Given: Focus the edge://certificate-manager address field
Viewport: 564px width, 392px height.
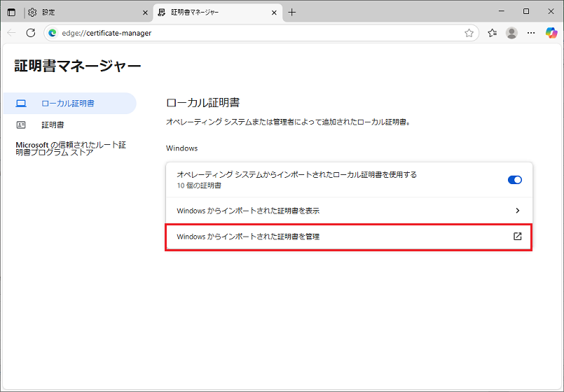Looking at the screenshot, I should (x=261, y=33).
